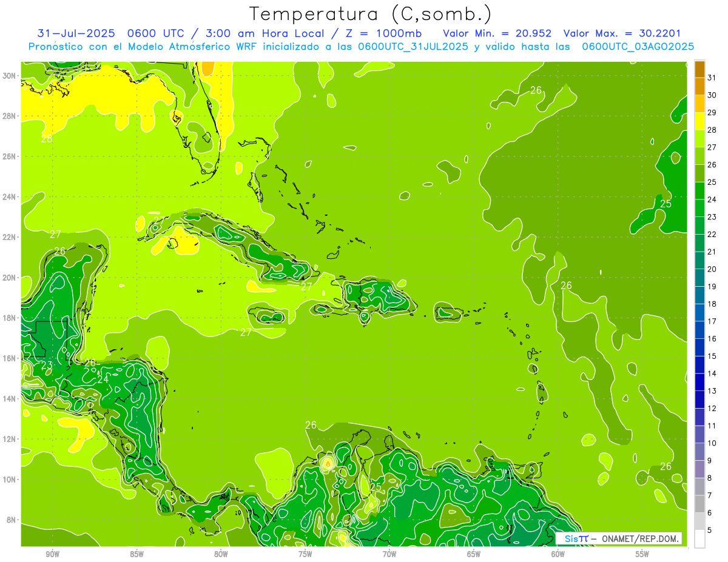This screenshot has height=562, width=728.
Task: Select the '0600UTC_03AGO2025' valid-until timestamp
Action: pos(638,47)
